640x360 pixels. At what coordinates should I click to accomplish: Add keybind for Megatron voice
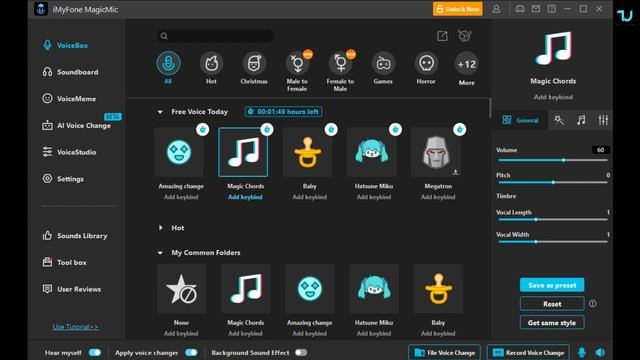(438, 197)
